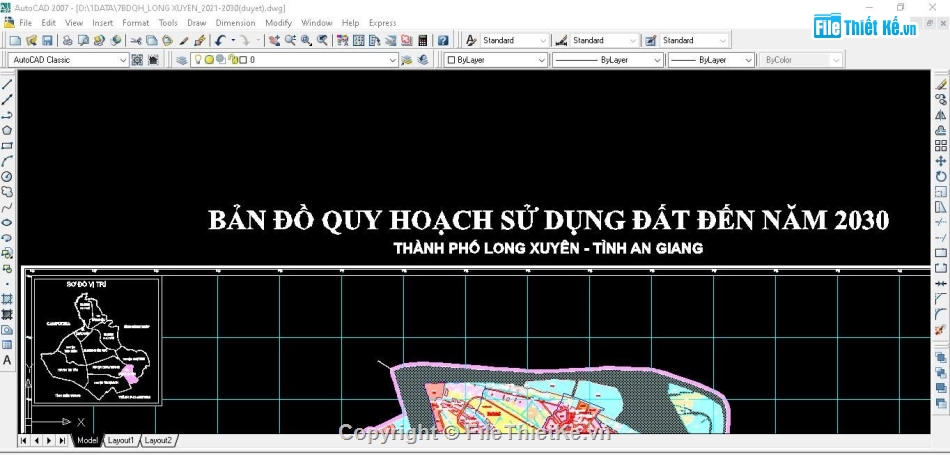The height and width of the screenshot is (455, 950).
Task: Click the Match Properties brush icon
Action: click(200, 41)
